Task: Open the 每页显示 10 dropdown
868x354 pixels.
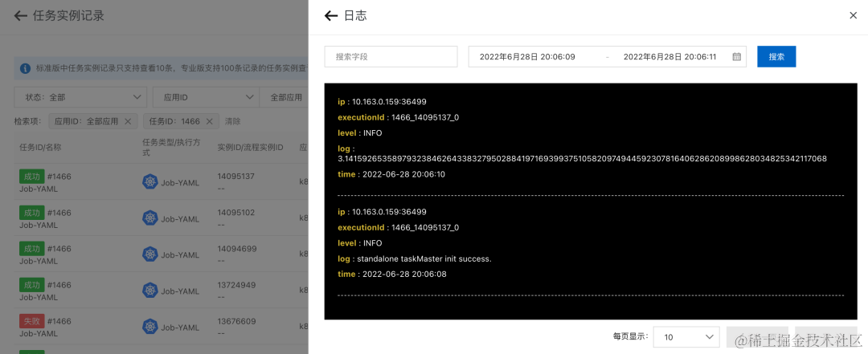Action: pyautogui.click(x=686, y=337)
